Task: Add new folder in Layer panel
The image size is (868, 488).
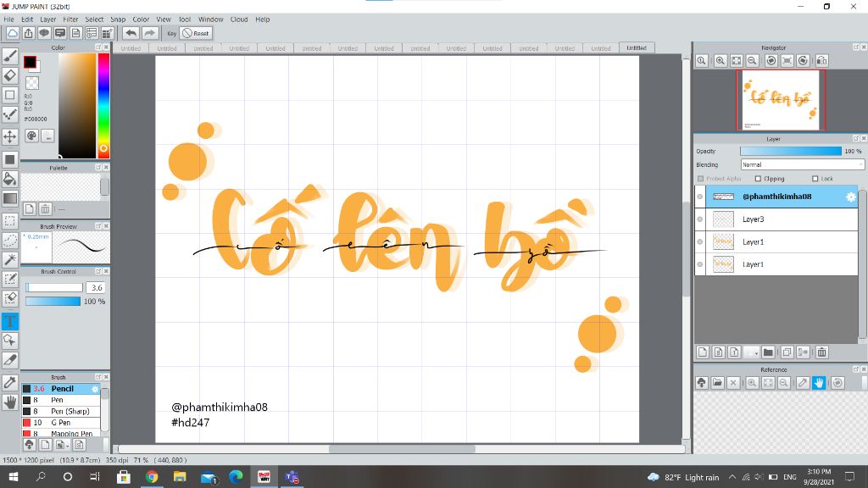Action: (768, 352)
